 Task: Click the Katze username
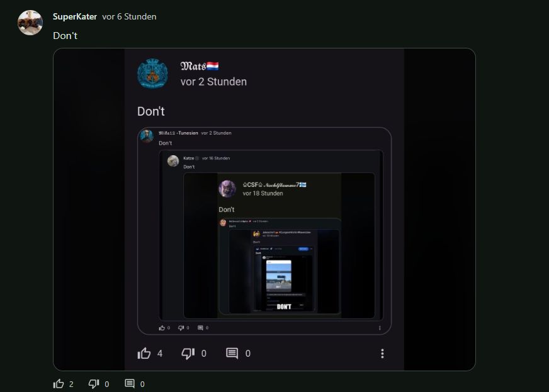click(x=189, y=158)
